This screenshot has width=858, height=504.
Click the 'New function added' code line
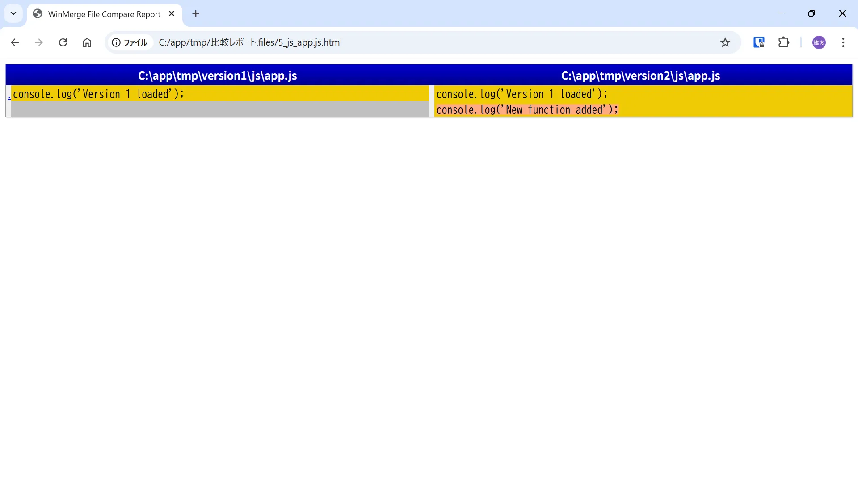coord(643,110)
